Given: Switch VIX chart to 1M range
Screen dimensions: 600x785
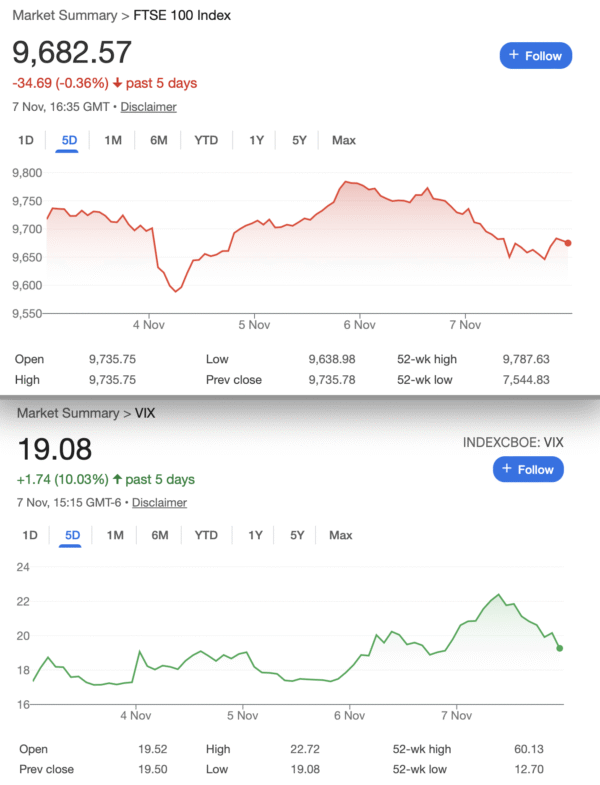Looking at the screenshot, I should [x=115, y=535].
